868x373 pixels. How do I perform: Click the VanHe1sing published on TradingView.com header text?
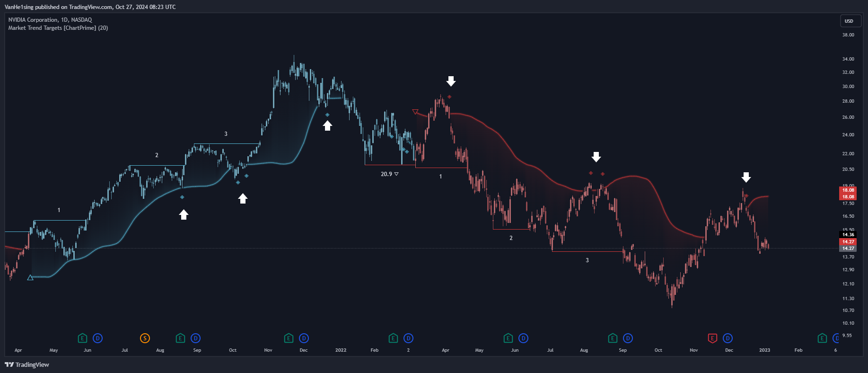pos(90,7)
